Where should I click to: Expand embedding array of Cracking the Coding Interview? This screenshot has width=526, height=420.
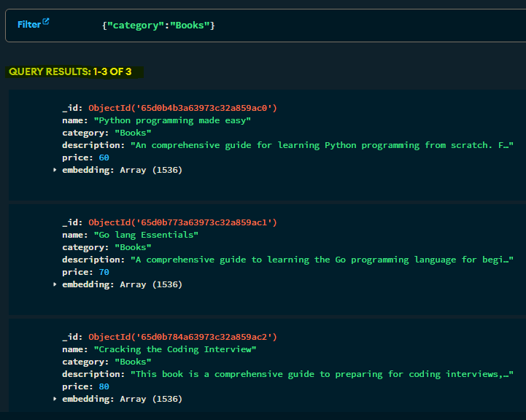point(55,399)
